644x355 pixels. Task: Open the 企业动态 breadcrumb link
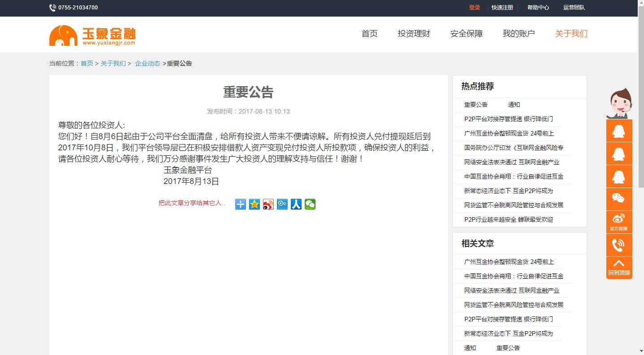[x=148, y=63]
